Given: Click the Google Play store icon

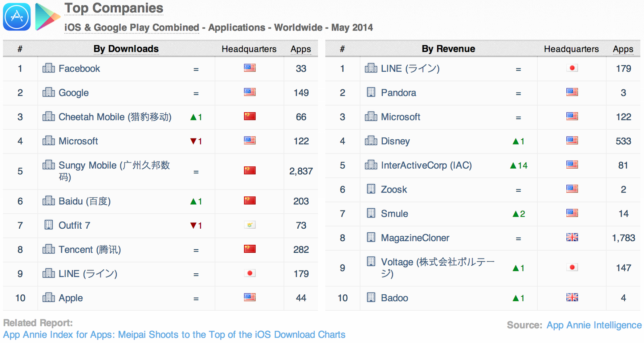Looking at the screenshot, I should point(47,17).
